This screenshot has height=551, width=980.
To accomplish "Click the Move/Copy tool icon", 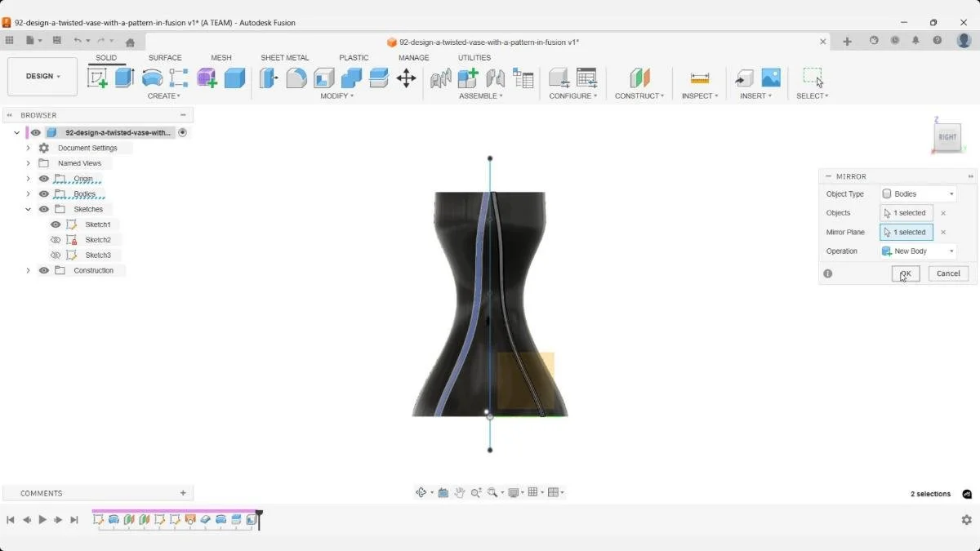I will (407, 78).
